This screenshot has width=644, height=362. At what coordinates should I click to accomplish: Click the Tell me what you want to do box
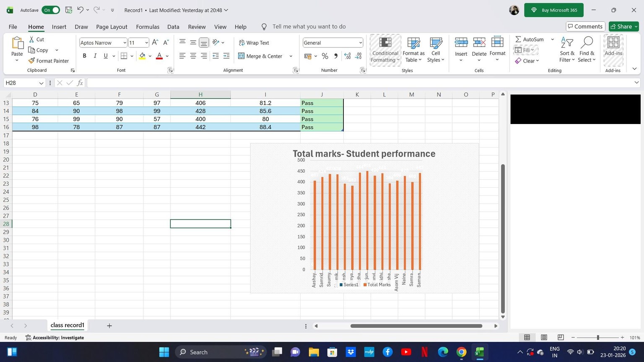pyautogui.click(x=309, y=26)
